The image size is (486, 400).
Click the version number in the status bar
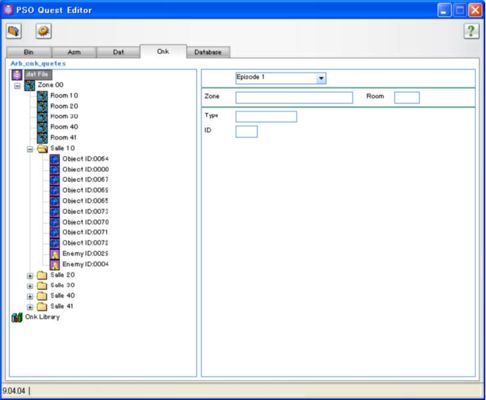pos(14,391)
